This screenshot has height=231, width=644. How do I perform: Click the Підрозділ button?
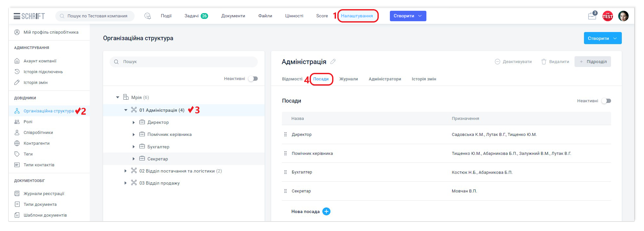click(592, 62)
